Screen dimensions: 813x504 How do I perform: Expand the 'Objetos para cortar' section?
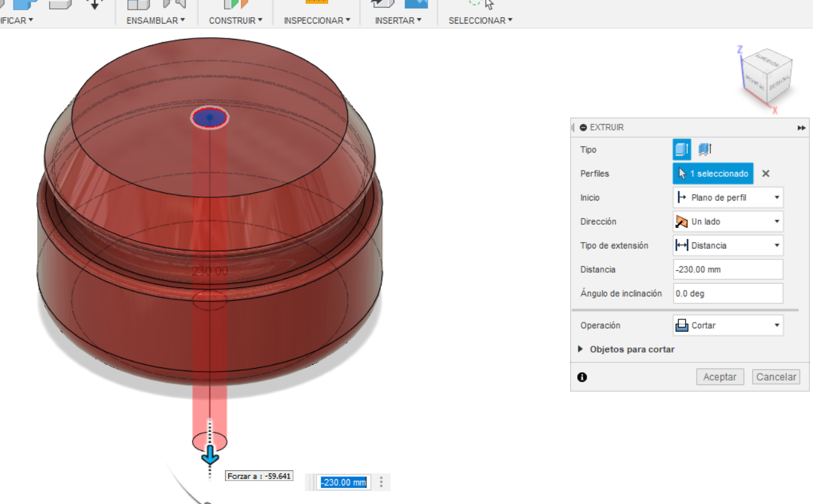point(626,349)
